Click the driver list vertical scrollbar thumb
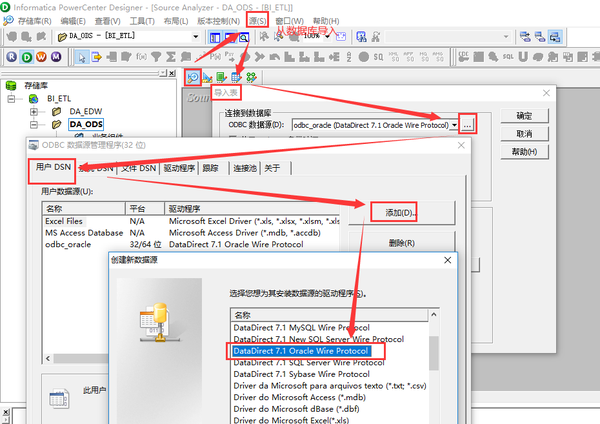 434,353
